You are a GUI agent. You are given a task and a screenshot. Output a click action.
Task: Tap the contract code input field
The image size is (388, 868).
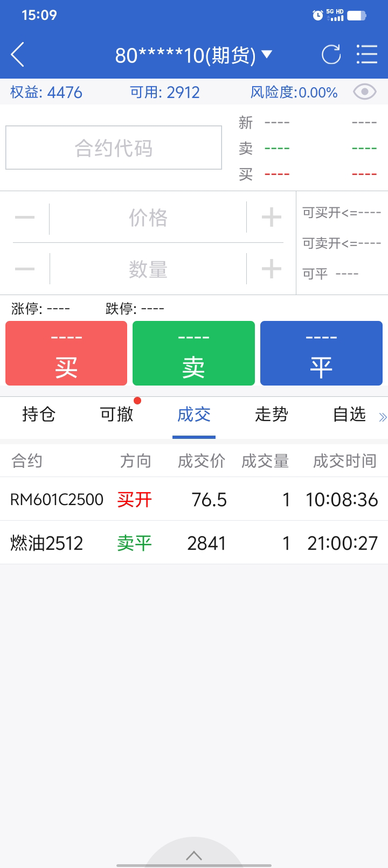(x=114, y=148)
